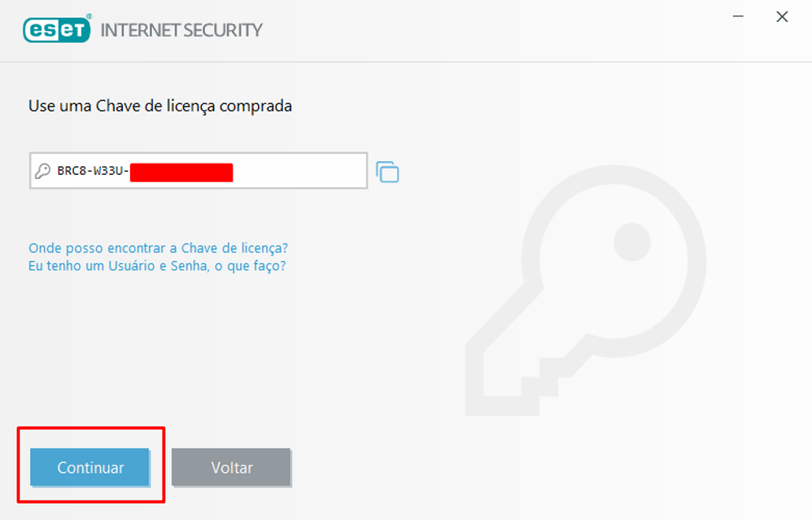Screen dimensions: 812x520
Task: Minimize the ESET window
Action: pyautogui.click(x=739, y=17)
